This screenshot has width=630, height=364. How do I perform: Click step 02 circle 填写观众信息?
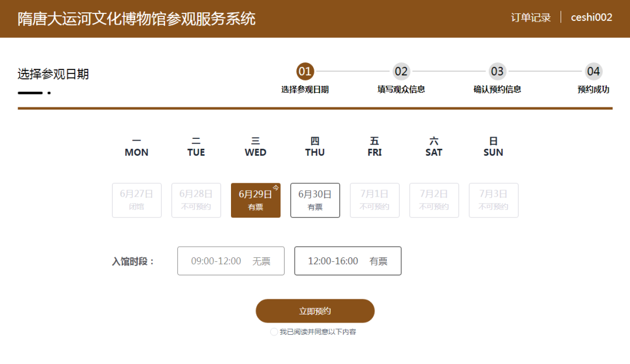click(x=401, y=72)
